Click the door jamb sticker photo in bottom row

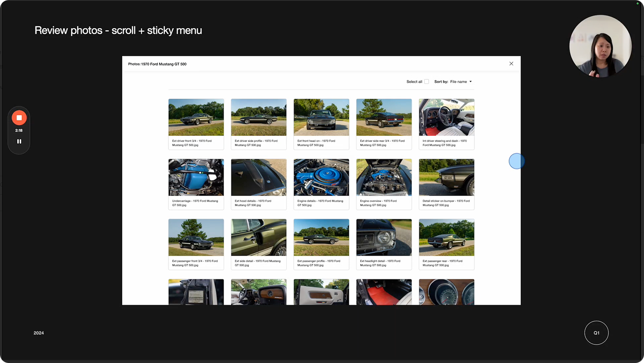pyautogui.click(x=196, y=292)
